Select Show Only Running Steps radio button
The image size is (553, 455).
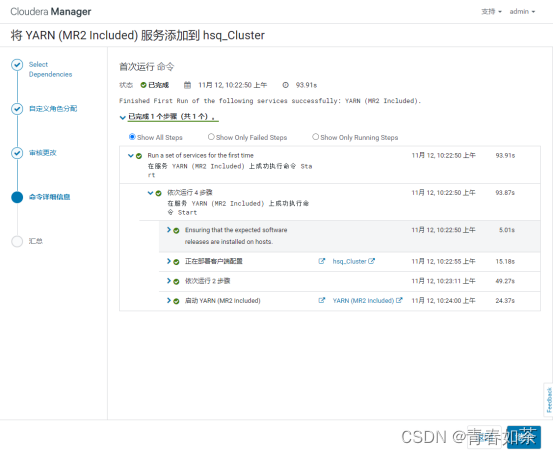315,136
